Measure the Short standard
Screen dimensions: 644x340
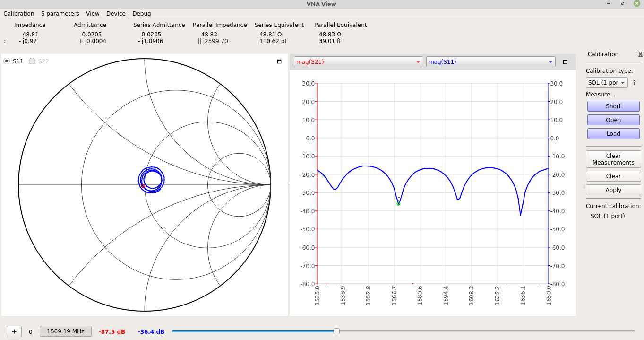coord(613,106)
